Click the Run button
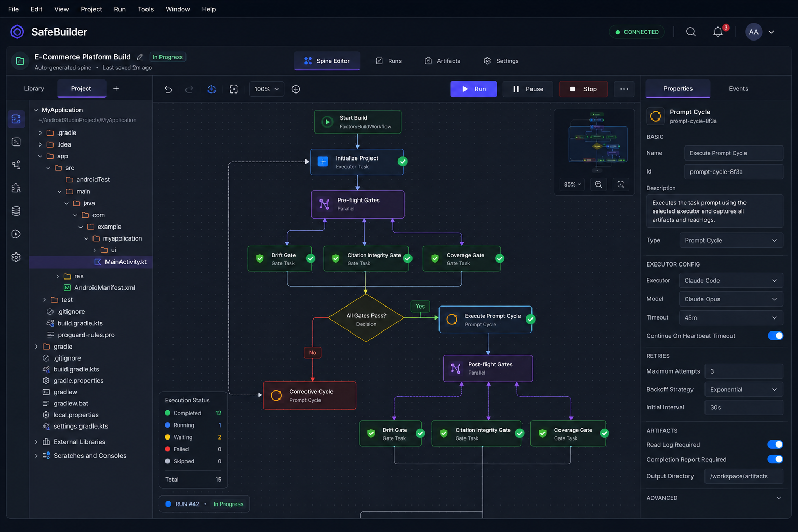Viewport: 798px width, 532px height. (474, 89)
